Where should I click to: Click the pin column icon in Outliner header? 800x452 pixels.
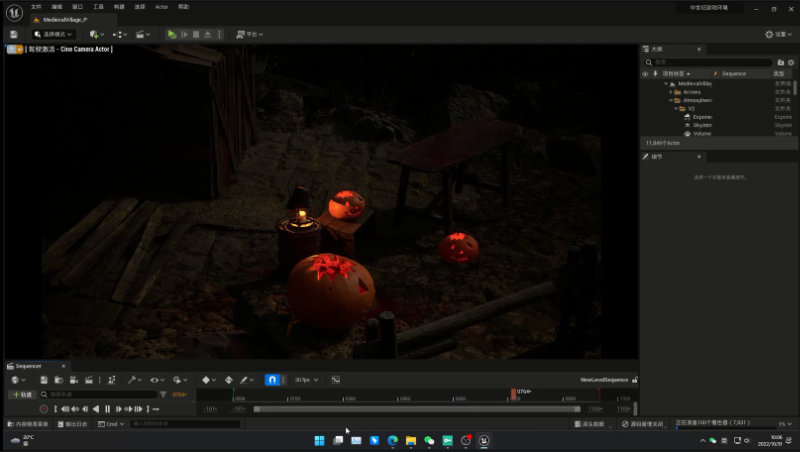655,74
